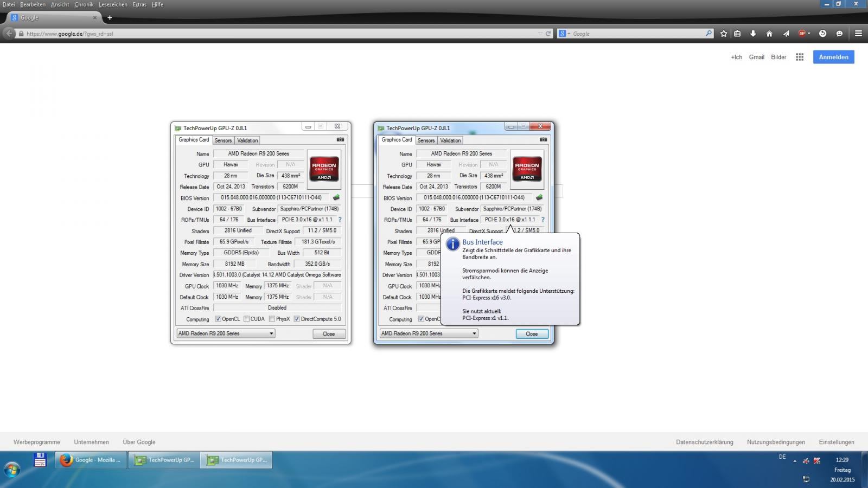Click the smiley face icon in Firefox toolbar
Screen dimensions: 868x488
coord(839,34)
